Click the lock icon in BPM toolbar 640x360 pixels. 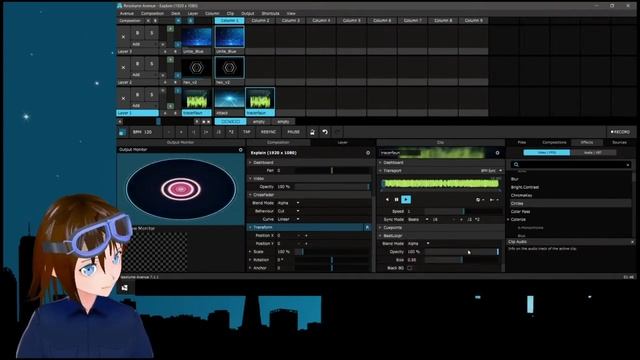312,132
